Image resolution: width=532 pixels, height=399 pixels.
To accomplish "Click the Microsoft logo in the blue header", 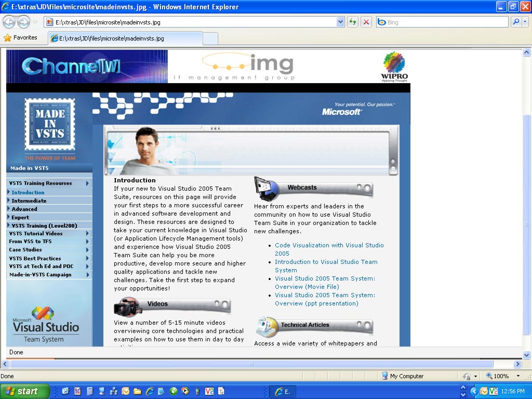I will tap(342, 112).
